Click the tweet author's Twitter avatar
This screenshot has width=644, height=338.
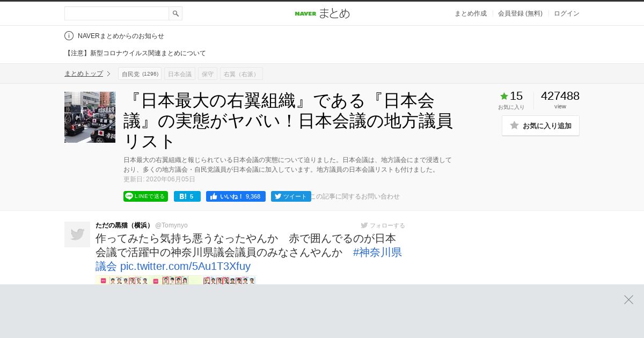[77, 234]
